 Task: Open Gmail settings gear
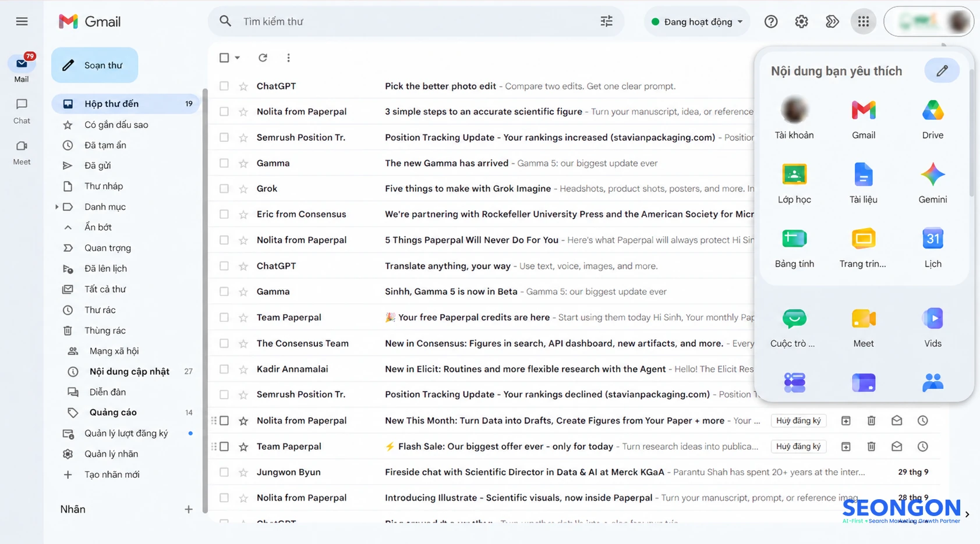801,22
